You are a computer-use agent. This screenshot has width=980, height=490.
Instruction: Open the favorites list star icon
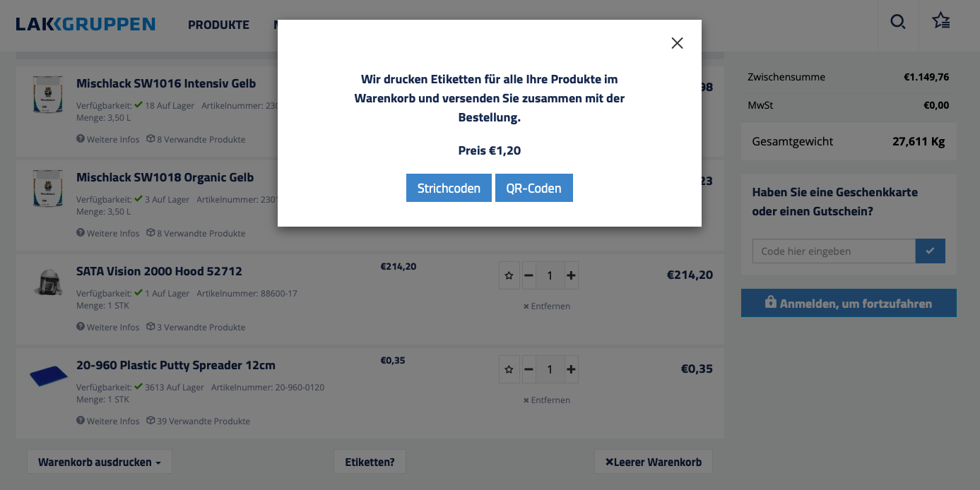tap(940, 20)
